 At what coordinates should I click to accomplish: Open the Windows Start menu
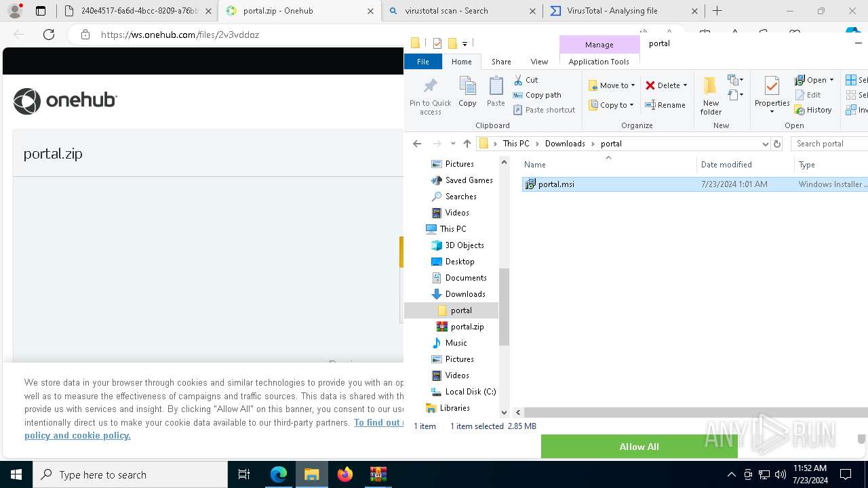(x=16, y=474)
